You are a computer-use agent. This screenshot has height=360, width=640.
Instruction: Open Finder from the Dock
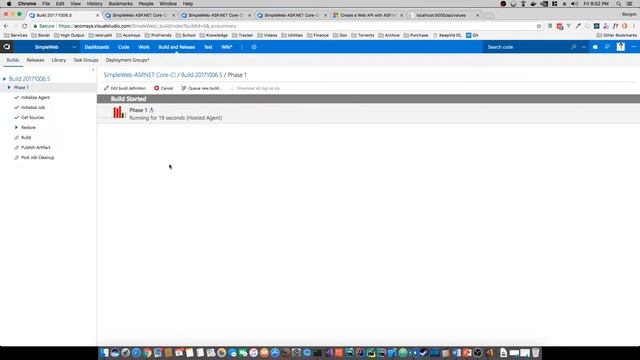pyautogui.click(x=104, y=353)
